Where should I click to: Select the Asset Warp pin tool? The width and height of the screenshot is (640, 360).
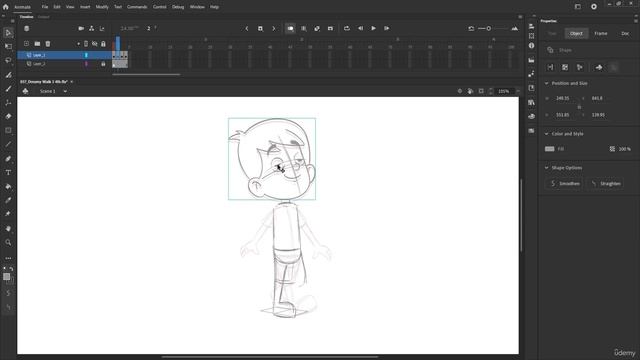[x=8, y=214]
